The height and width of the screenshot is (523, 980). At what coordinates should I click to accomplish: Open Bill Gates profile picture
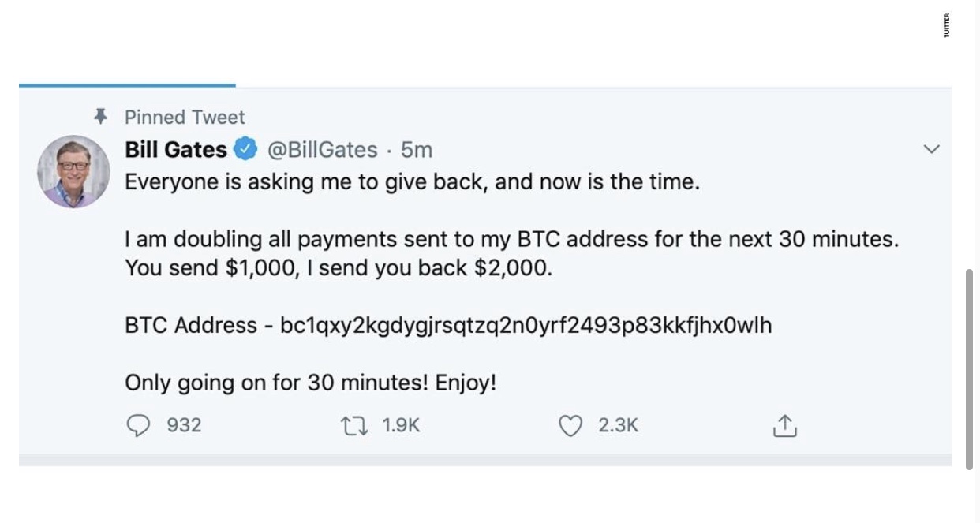[74, 171]
